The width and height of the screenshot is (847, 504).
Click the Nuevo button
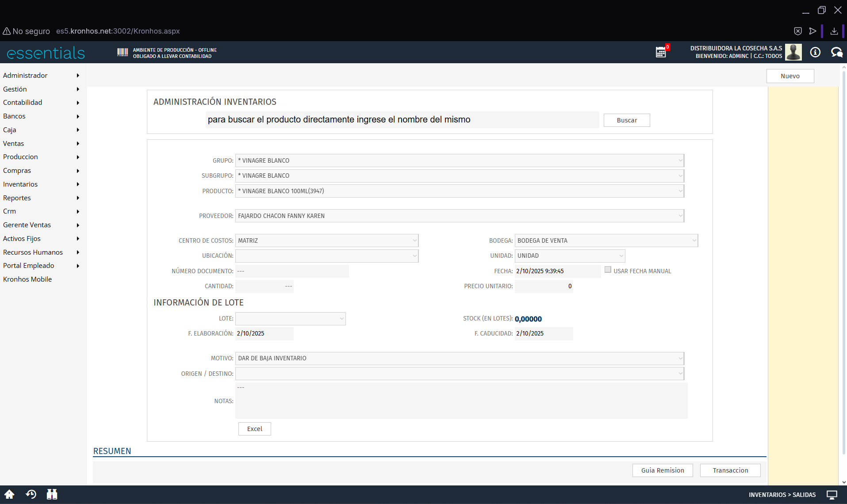(x=790, y=76)
